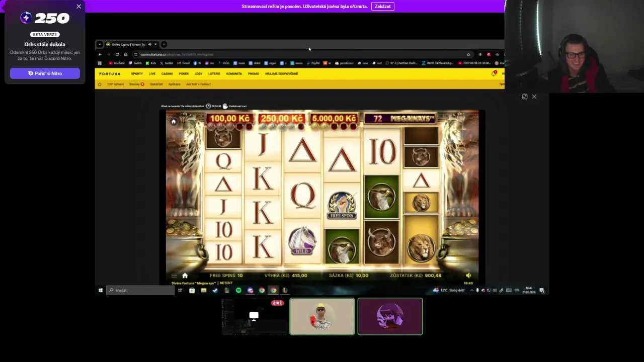
Task: Open the Kick bookmark
Action: (151, 63)
